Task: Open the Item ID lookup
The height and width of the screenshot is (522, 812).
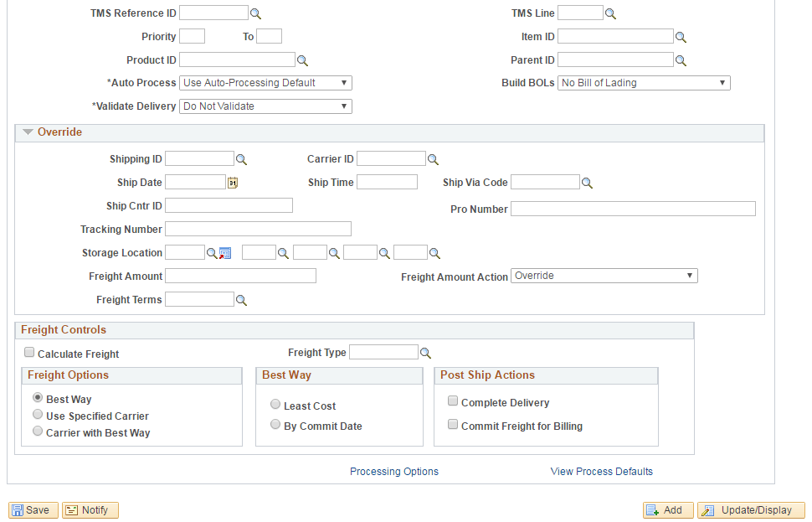Action: tap(680, 36)
